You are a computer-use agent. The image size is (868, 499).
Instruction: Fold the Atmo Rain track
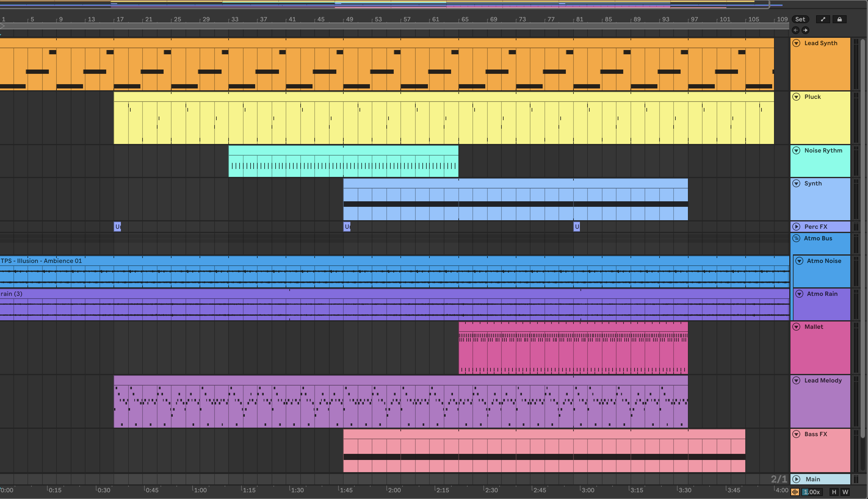799,294
